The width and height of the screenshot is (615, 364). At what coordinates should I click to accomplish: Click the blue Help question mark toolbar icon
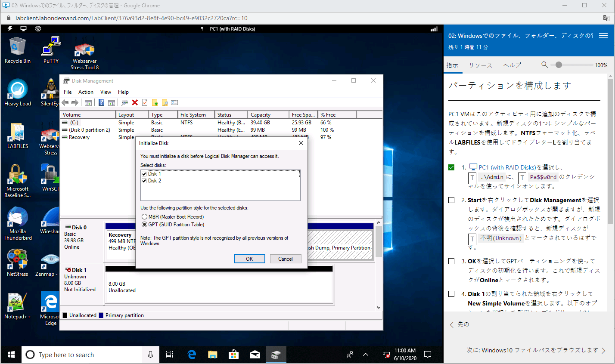point(101,102)
